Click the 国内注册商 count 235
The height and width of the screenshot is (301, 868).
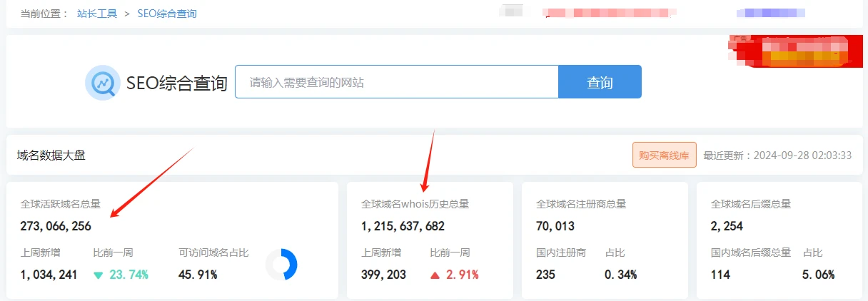546,275
